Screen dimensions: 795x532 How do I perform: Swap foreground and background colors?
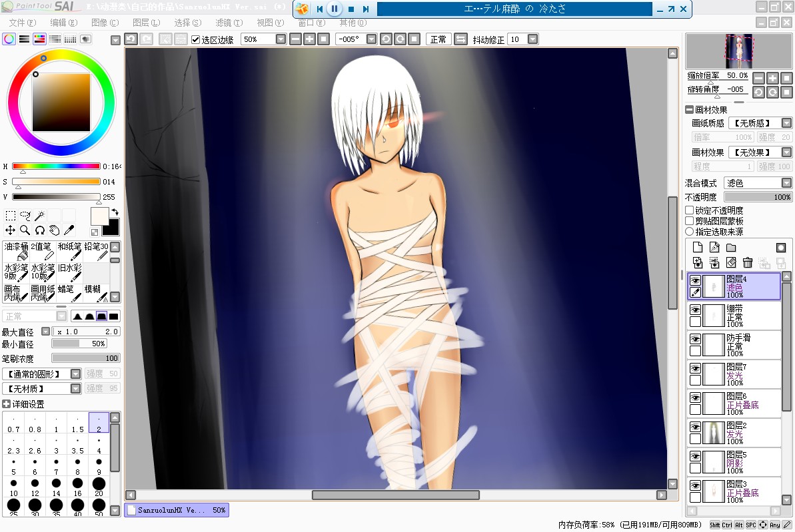point(115,212)
